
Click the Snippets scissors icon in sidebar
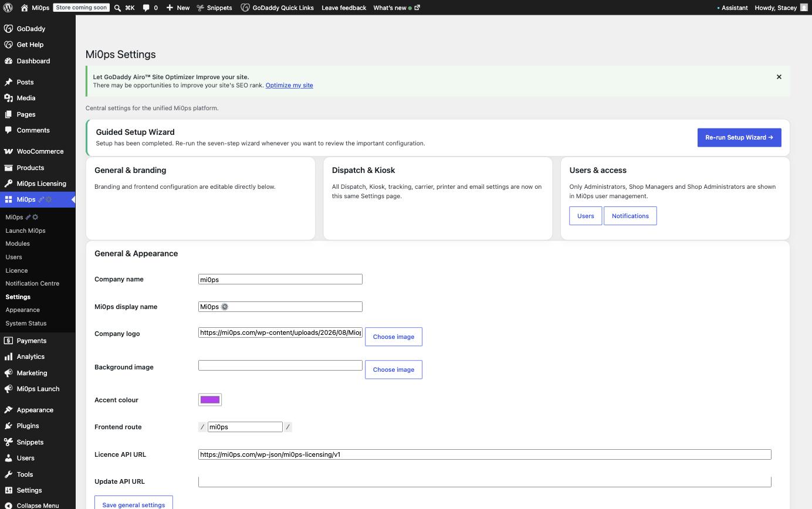8,442
